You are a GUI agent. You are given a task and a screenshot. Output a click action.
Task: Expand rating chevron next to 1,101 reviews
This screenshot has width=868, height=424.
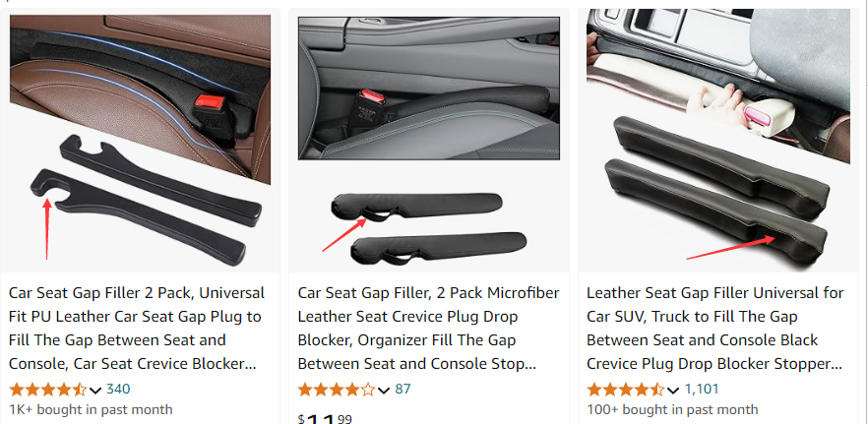tap(673, 391)
